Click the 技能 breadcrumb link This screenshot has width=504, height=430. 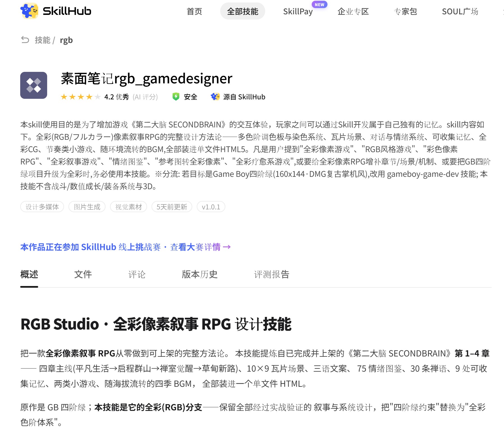(42, 40)
